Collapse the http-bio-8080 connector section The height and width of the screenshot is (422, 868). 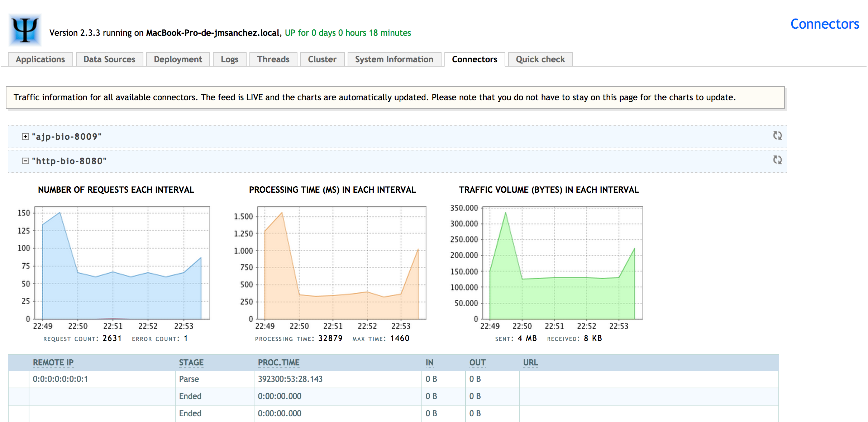point(25,161)
